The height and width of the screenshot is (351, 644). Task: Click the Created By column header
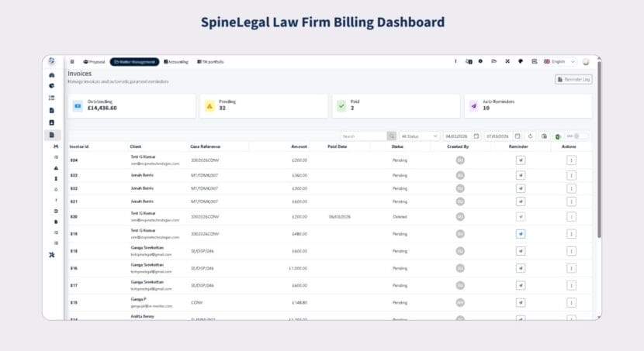[x=458, y=146]
